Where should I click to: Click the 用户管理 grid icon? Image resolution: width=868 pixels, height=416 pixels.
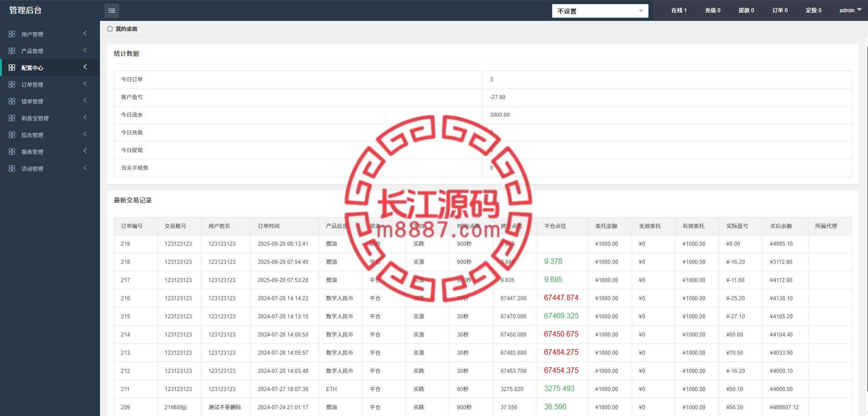[x=12, y=34]
